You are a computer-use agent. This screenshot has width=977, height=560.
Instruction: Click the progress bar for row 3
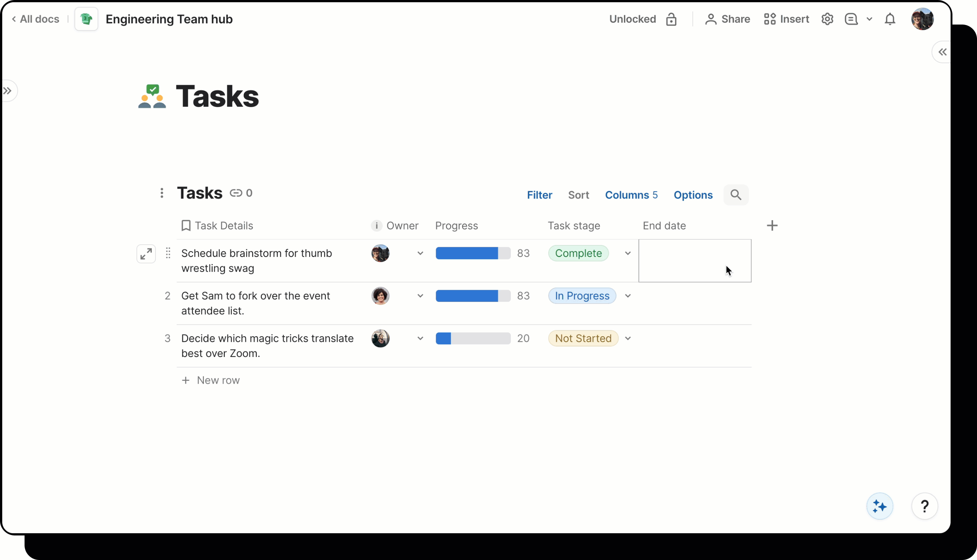473,338
